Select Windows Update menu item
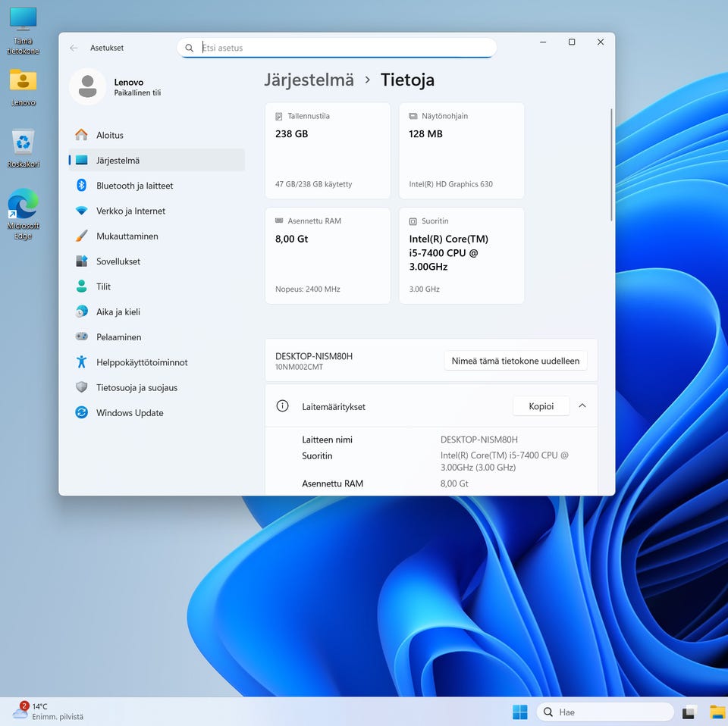The width and height of the screenshot is (728, 726). click(x=156, y=412)
